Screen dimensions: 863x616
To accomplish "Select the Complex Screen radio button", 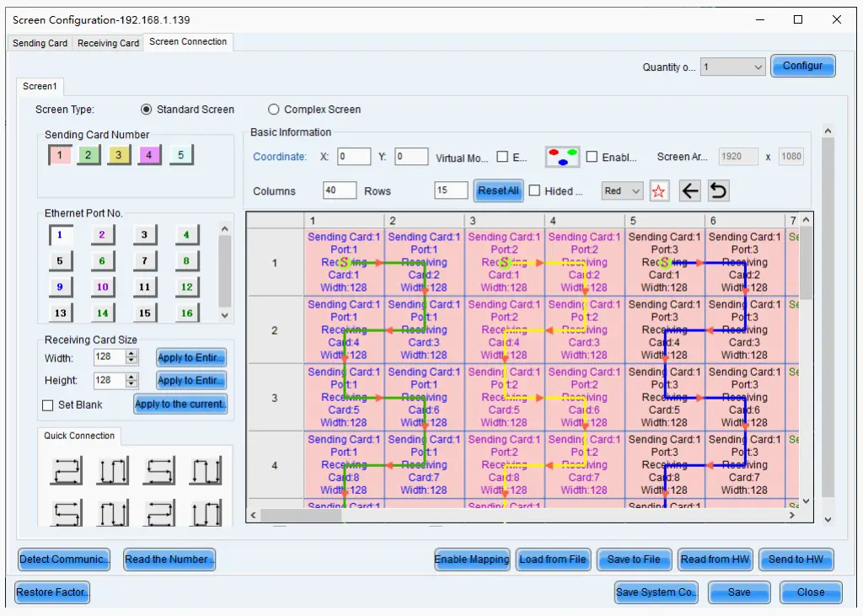I will (273, 110).
